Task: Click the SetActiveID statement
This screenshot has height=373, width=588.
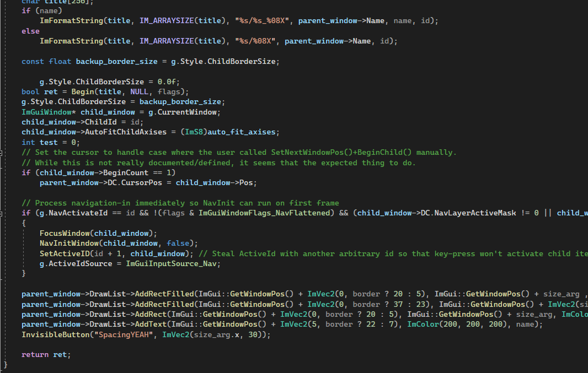Action: (62, 253)
